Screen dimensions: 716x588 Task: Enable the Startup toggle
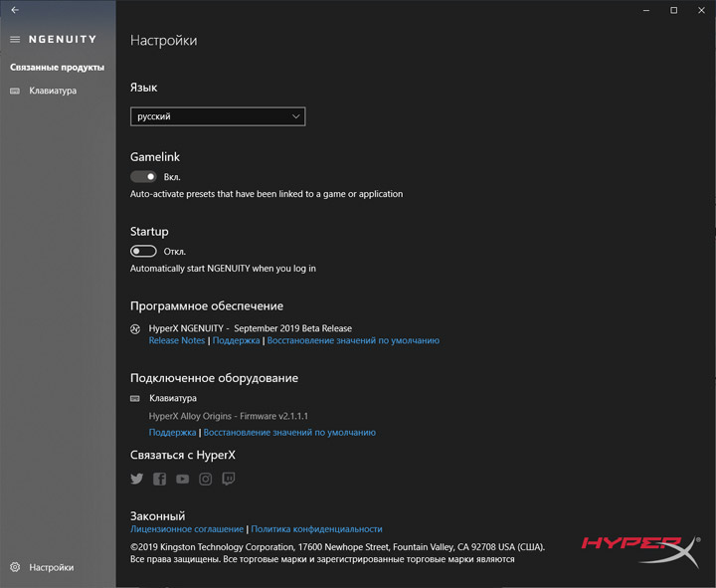point(143,252)
